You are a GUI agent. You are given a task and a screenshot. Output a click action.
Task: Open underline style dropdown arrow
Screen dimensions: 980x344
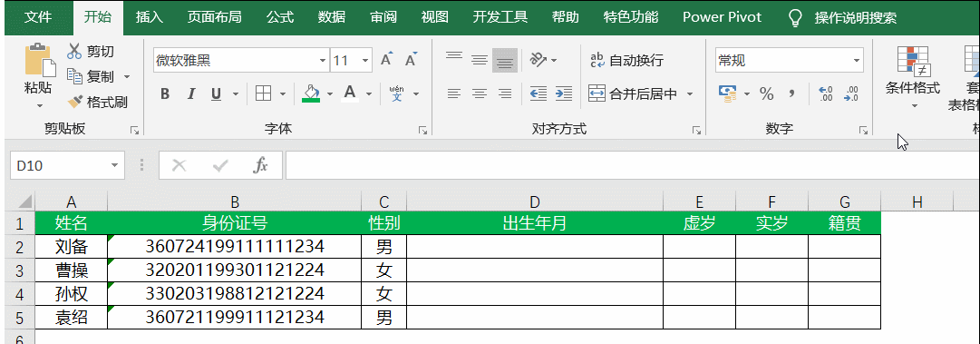pos(235,94)
